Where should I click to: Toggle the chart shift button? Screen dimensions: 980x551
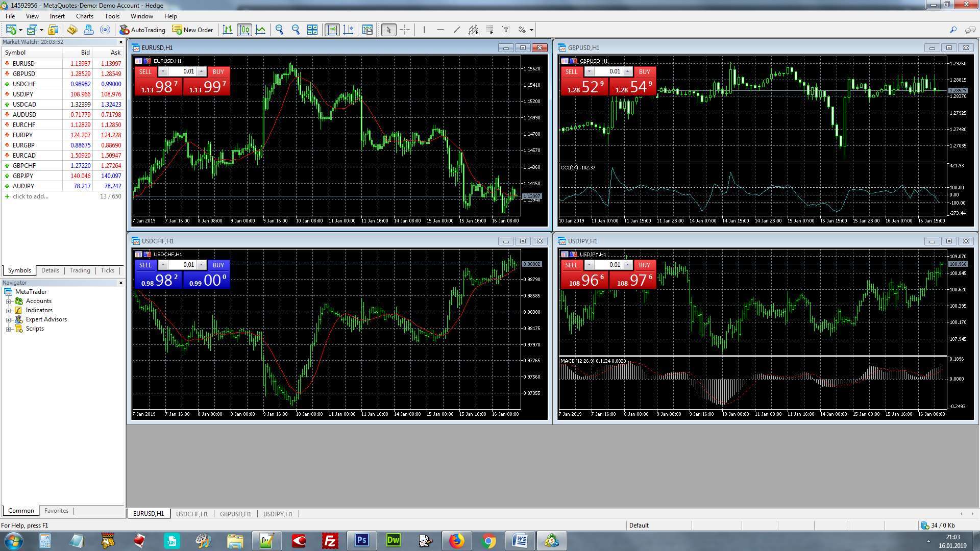(349, 30)
